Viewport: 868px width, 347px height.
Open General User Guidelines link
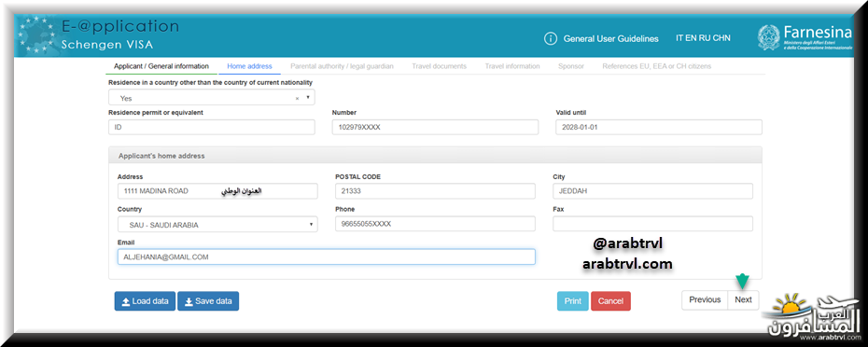tap(610, 39)
